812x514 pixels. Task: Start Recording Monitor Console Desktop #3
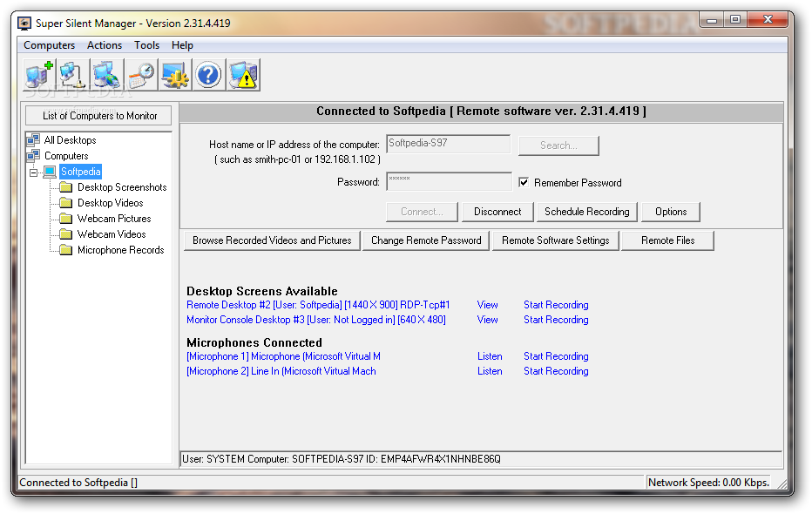pos(556,320)
